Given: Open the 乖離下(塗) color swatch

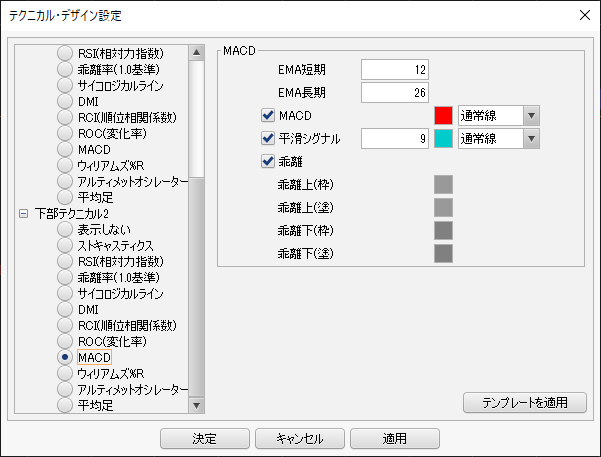Looking at the screenshot, I should pos(444,254).
